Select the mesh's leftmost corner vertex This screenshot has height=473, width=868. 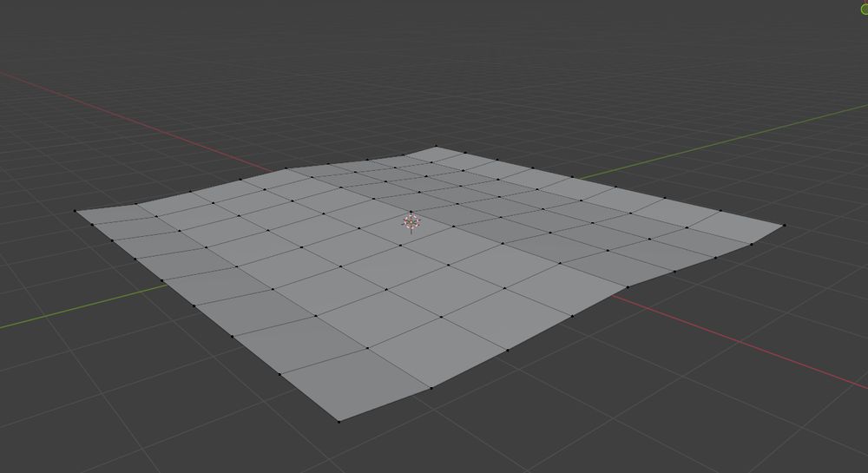coord(75,211)
